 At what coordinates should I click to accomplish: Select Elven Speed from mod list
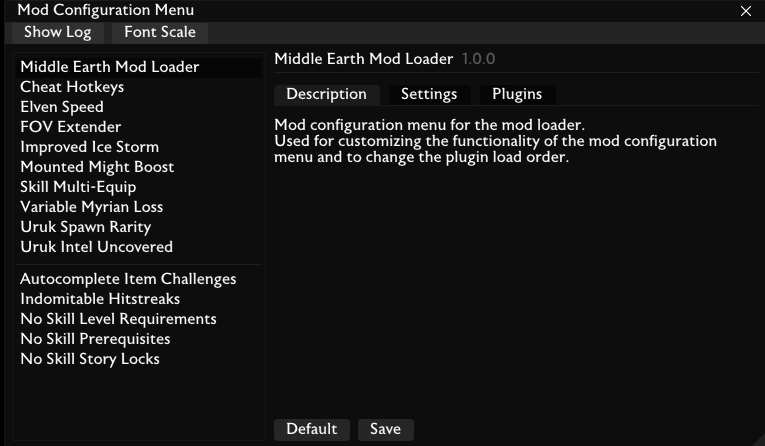click(62, 107)
